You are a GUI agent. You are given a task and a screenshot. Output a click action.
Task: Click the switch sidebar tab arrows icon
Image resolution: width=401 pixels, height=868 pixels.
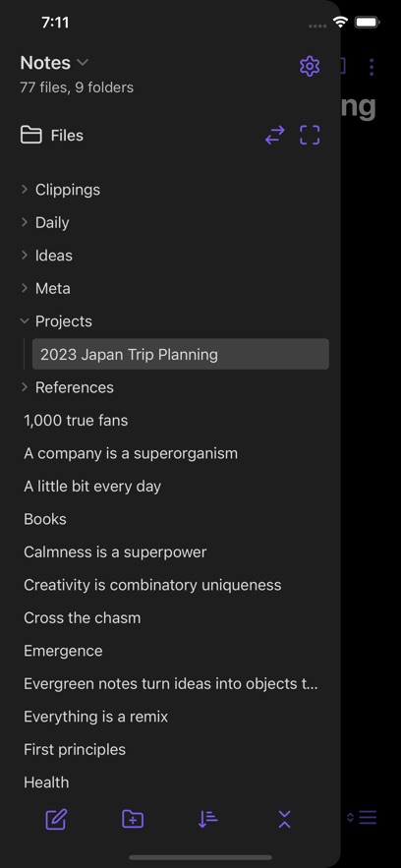click(x=275, y=135)
